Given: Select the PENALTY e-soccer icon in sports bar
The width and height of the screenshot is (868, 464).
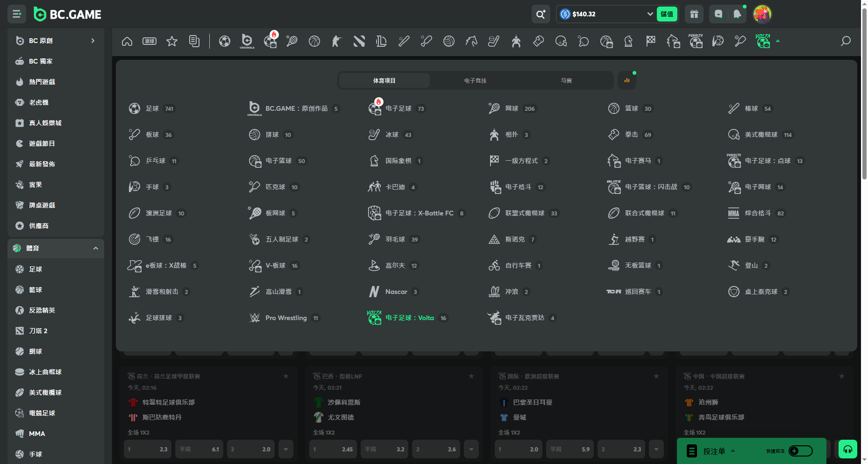Looking at the screenshot, I should coord(696,41).
